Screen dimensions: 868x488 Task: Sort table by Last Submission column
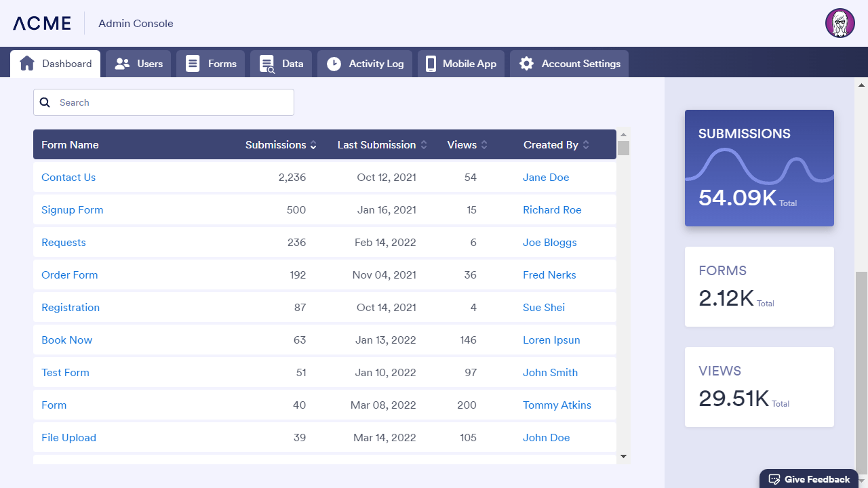click(x=424, y=145)
